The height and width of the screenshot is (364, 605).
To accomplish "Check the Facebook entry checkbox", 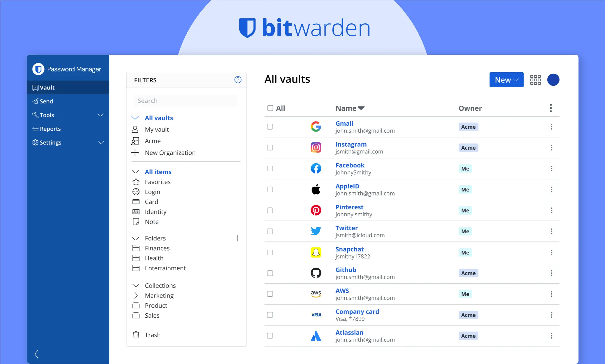I will 270,169.
